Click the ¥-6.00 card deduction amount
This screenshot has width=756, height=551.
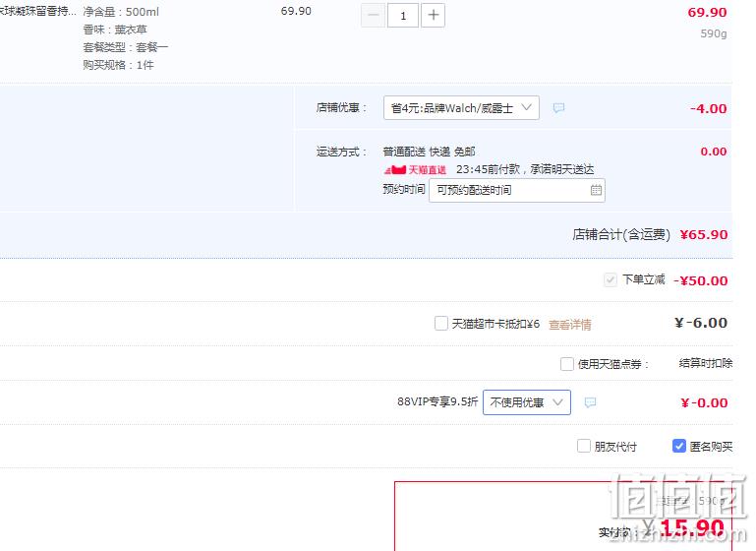coord(701,323)
